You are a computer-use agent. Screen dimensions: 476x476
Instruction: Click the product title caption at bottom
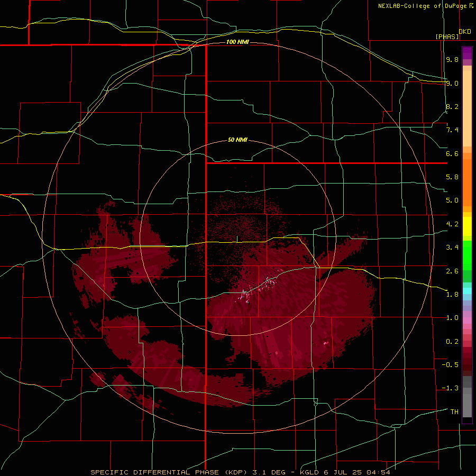pos(240,472)
